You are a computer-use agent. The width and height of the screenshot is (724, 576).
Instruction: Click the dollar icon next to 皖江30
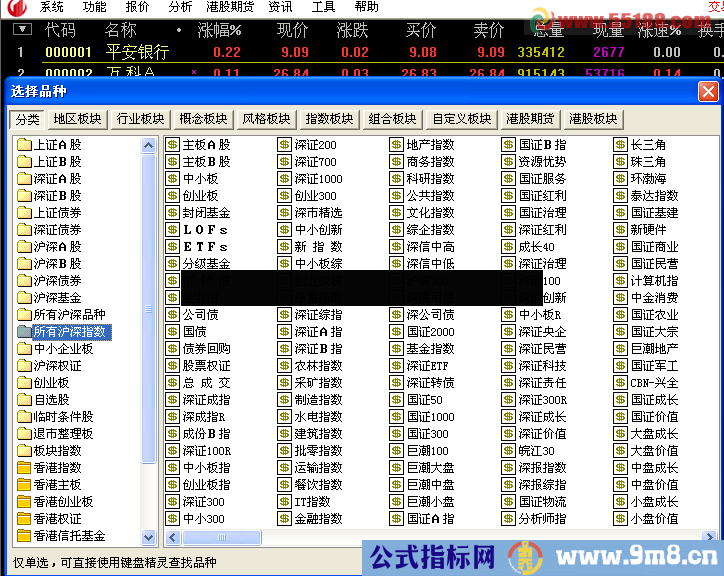click(x=508, y=451)
